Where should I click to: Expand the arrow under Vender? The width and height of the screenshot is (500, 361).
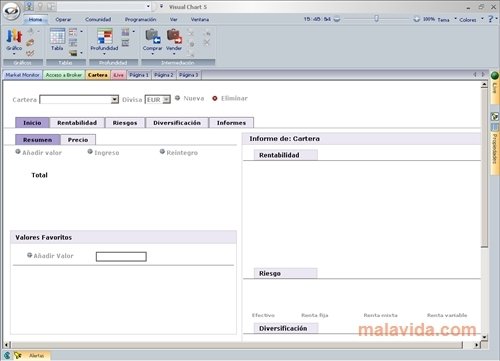click(x=174, y=54)
